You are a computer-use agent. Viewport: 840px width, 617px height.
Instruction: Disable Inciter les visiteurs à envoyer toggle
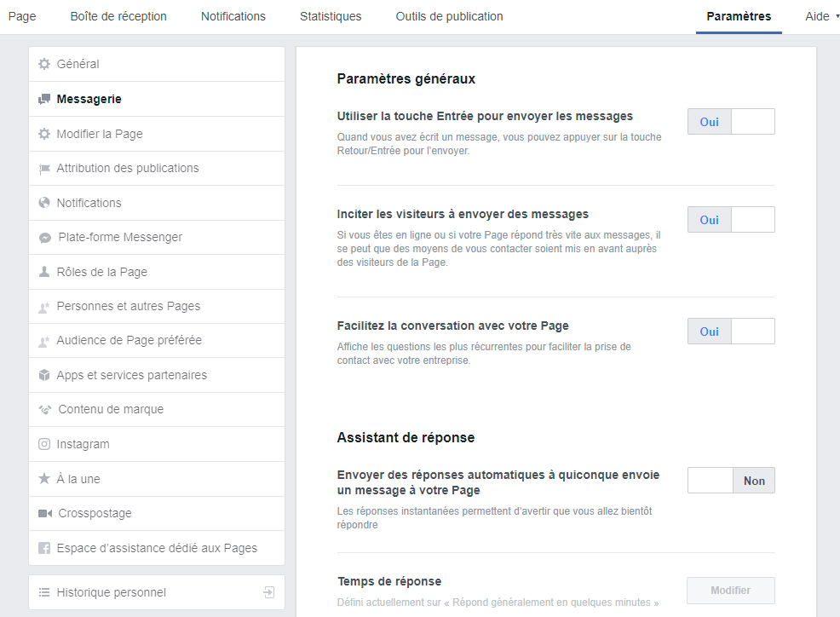[731, 220]
